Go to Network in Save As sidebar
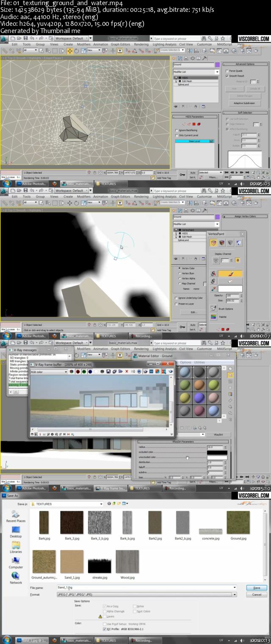271x644 pixels. (x=16, y=578)
